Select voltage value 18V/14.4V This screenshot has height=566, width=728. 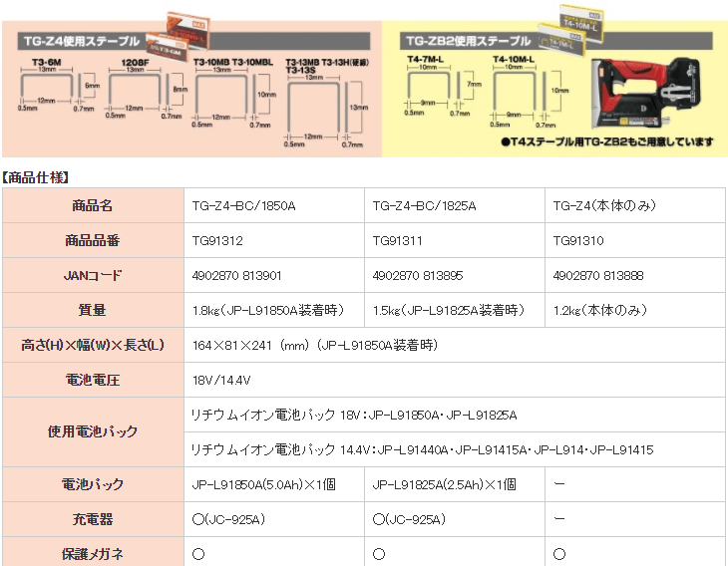point(221,381)
